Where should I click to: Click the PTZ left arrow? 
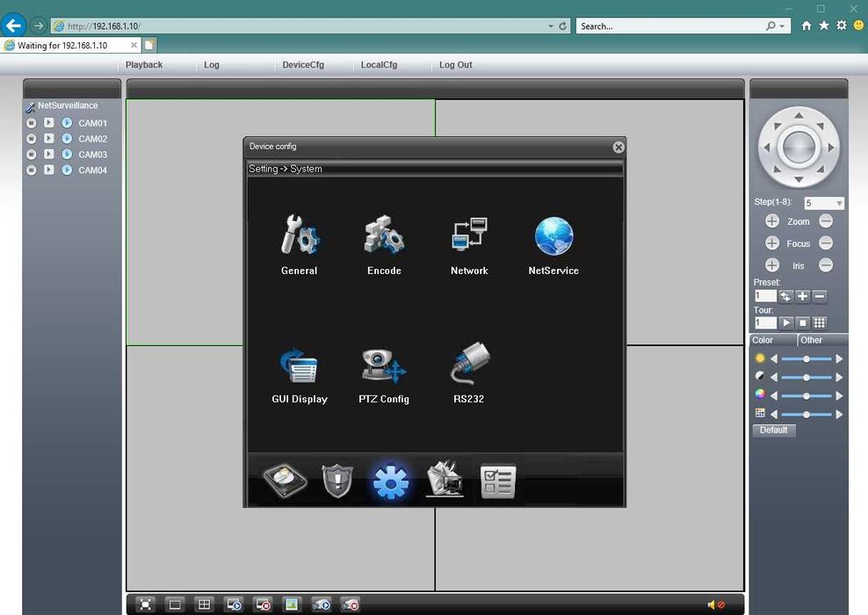(767, 148)
